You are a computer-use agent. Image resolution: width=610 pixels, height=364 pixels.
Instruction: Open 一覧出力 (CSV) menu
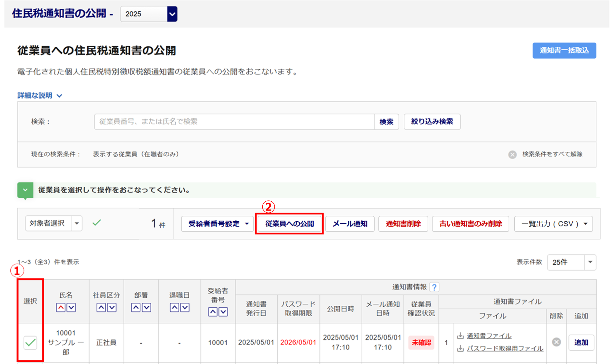553,224
